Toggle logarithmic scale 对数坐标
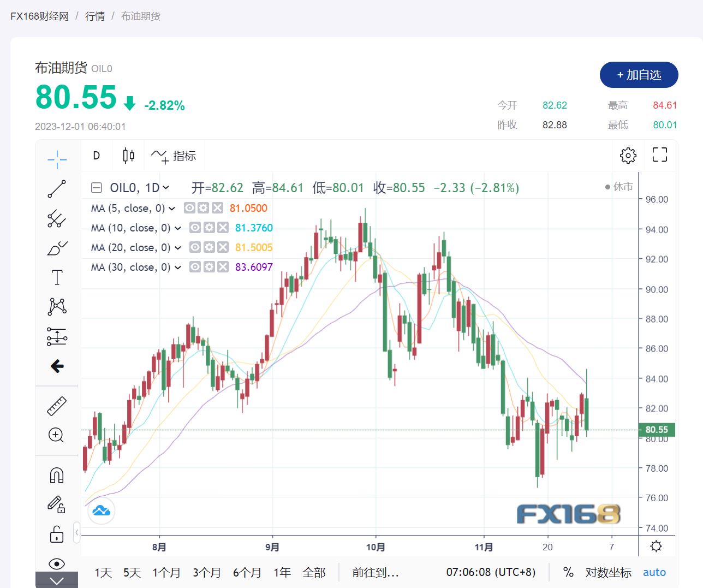703x588 pixels. coord(608,572)
